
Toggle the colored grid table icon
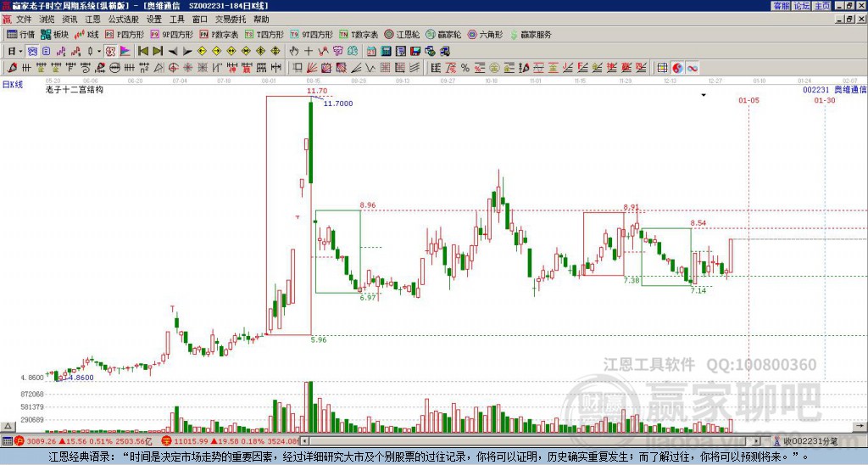coord(663,68)
